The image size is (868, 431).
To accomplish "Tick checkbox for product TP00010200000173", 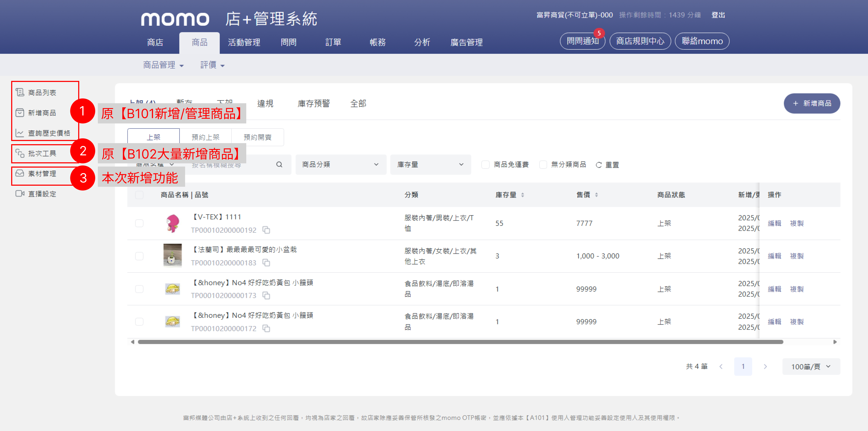I will [x=139, y=289].
